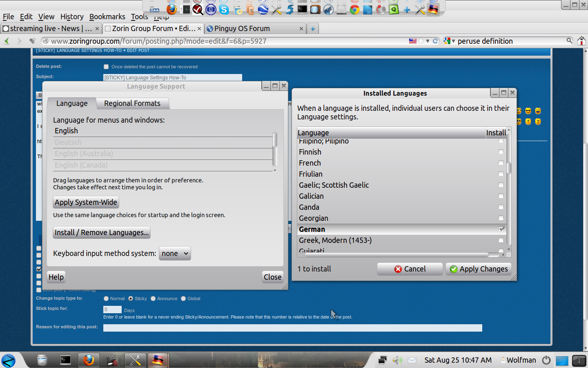Launch Google Chrome from the dock
The height and width of the screenshot is (368, 588).
coord(354,9)
